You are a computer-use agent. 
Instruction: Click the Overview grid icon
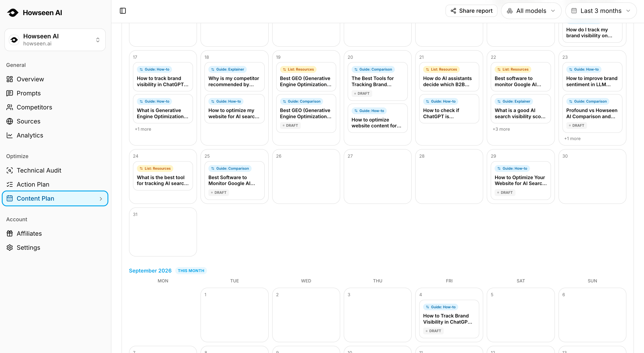(9, 79)
